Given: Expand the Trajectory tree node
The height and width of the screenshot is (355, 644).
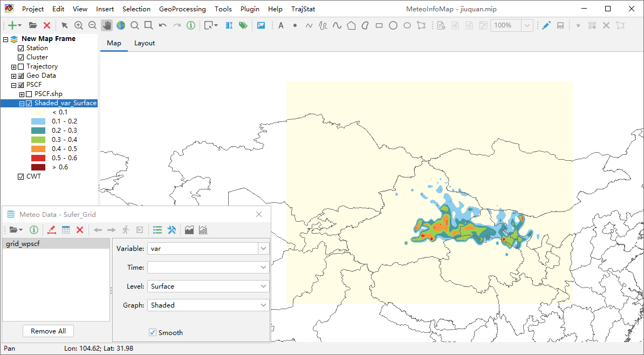Looking at the screenshot, I should point(14,67).
